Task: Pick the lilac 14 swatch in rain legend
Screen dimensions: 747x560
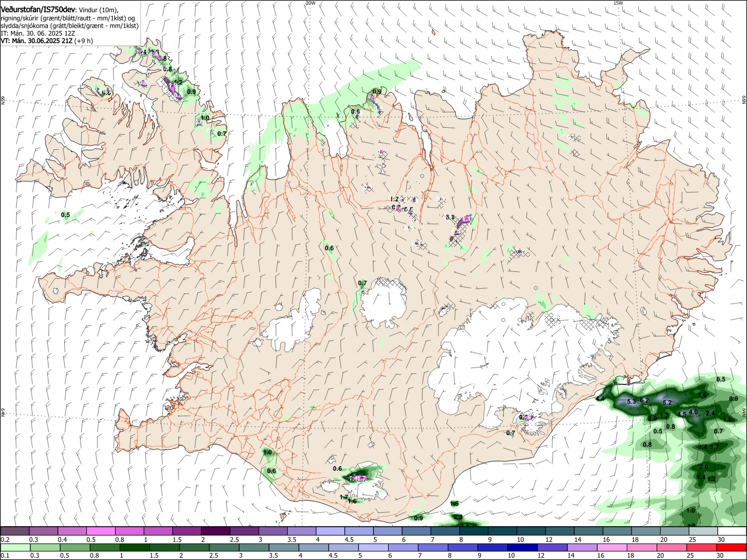Action: click(582, 547)
